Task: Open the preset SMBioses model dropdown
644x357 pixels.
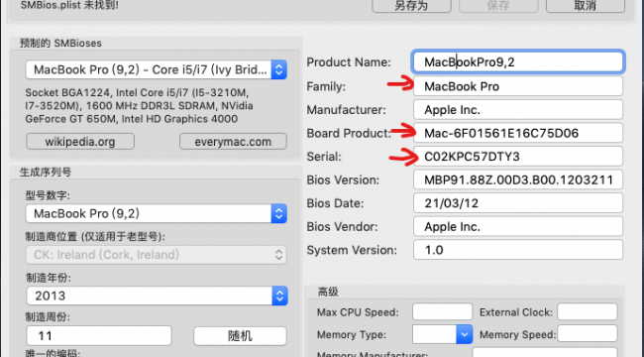Action: (157, 69)
